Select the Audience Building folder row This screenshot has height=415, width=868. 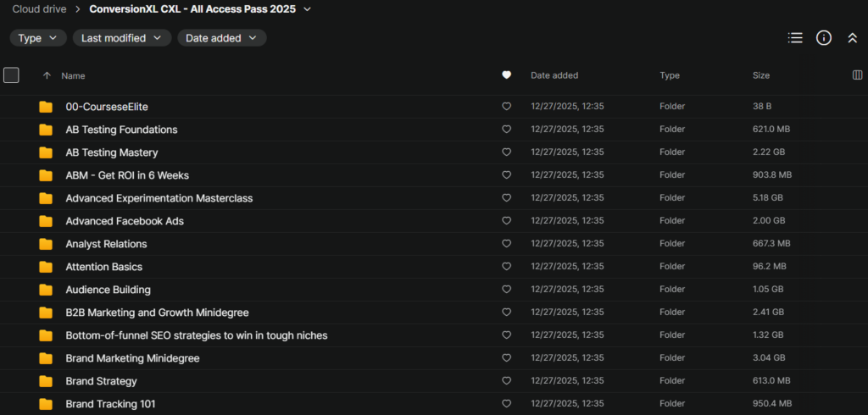[x=108, y=290]
